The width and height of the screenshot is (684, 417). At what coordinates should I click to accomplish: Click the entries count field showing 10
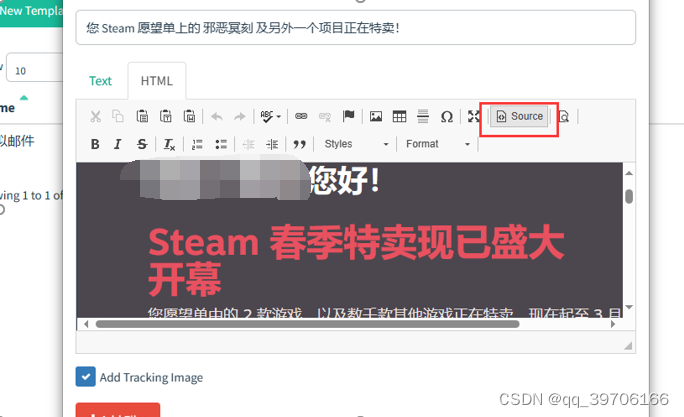pyautogui.click(x=35, y=68)
